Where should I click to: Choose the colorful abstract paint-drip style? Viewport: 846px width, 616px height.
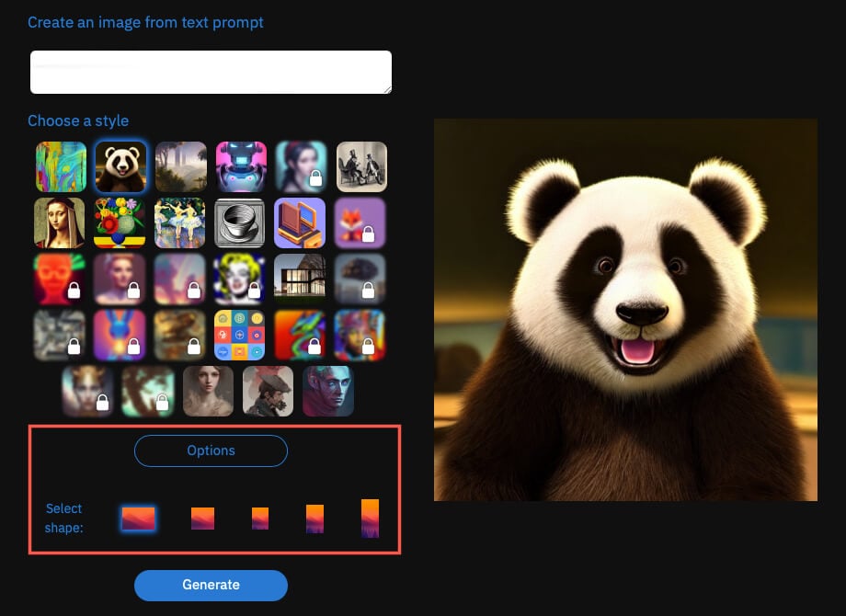(61, 166)
